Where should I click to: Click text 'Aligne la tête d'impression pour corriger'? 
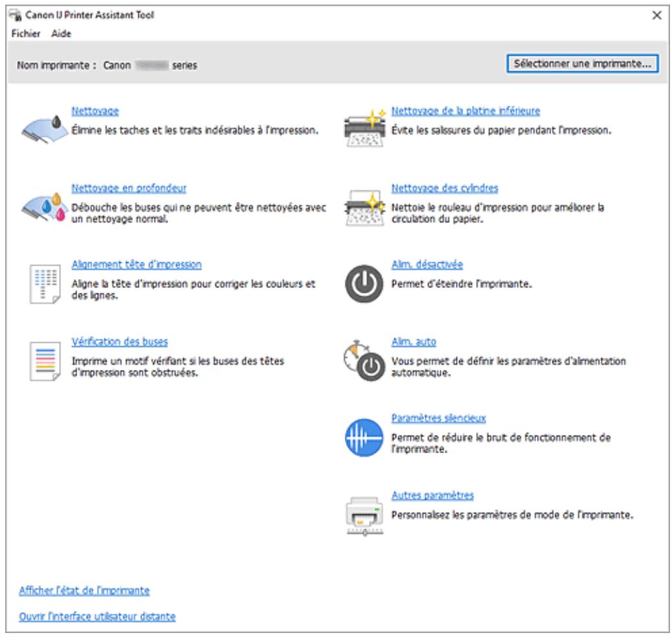point(160,284)
